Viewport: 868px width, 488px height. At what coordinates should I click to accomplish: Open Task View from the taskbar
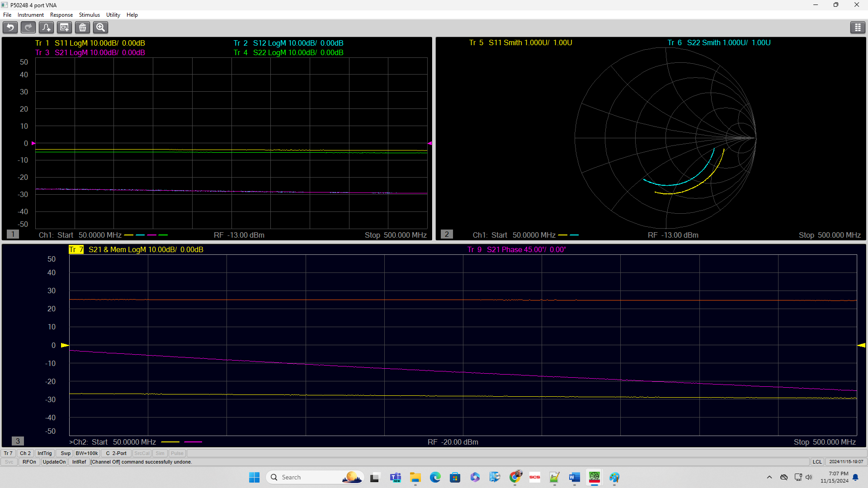point(375,477)
